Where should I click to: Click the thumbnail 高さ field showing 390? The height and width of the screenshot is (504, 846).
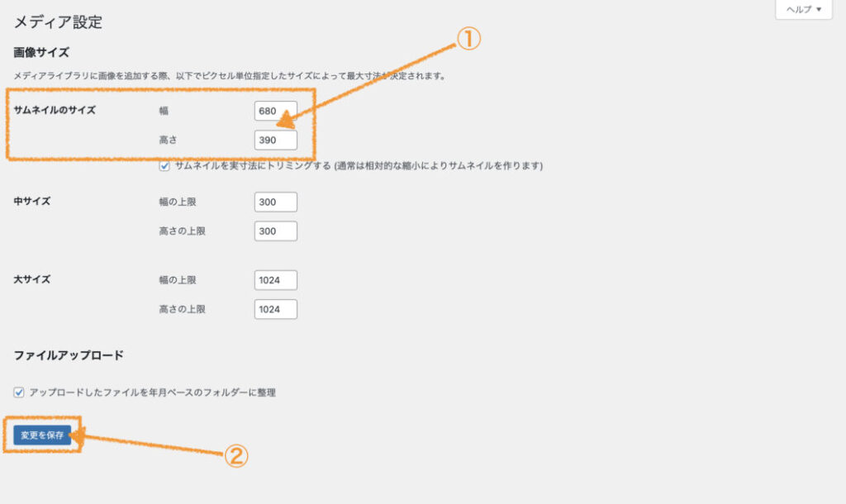275,140
